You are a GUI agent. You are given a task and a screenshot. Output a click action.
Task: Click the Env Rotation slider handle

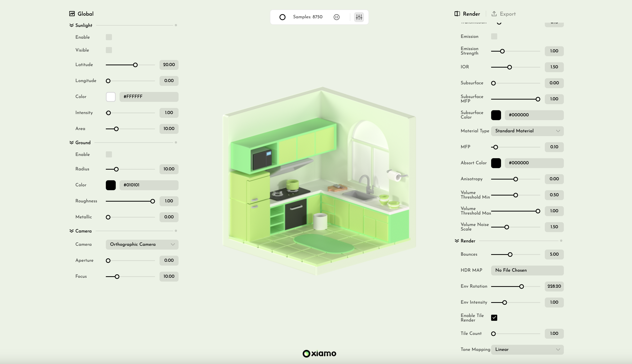[x=521, y=287]
